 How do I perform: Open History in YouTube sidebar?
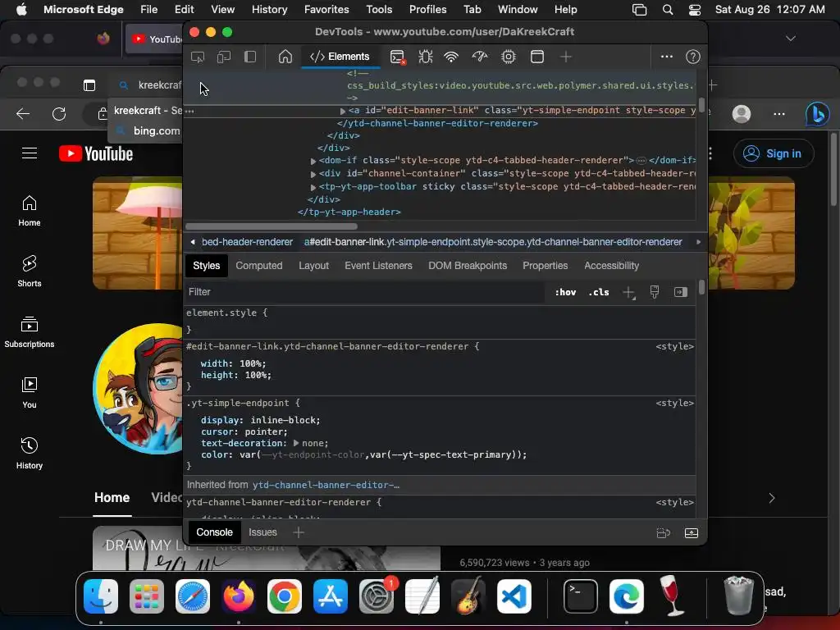(x=30, y=454)
